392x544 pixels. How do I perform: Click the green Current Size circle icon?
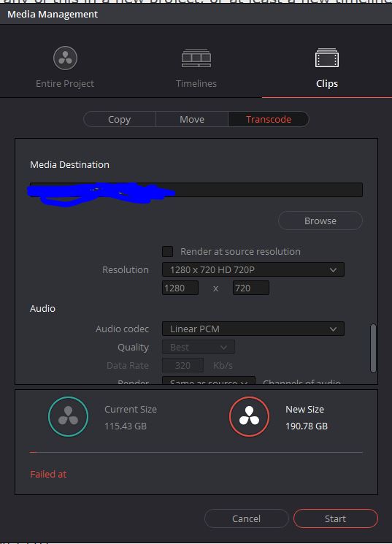(69, 416)
